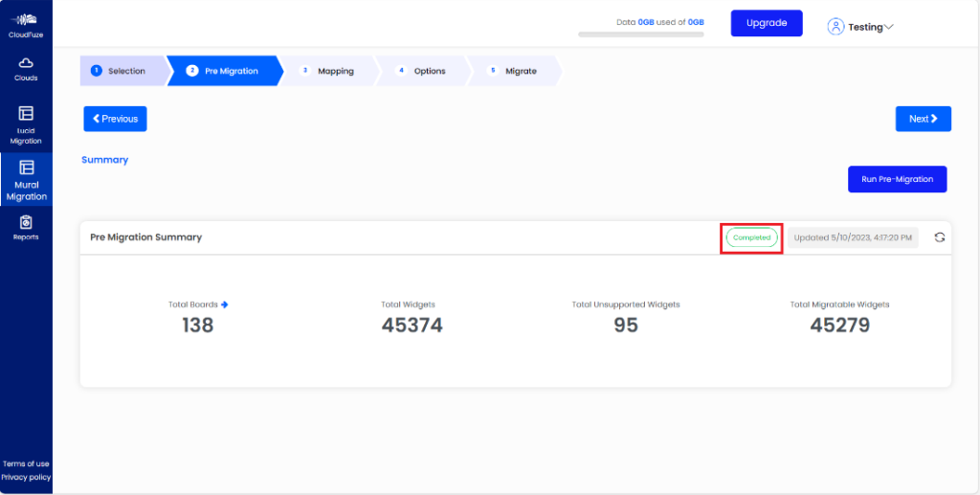Click the Data 0GB used text
Screen dimensions: 980x495
click(x=660, y=22)
